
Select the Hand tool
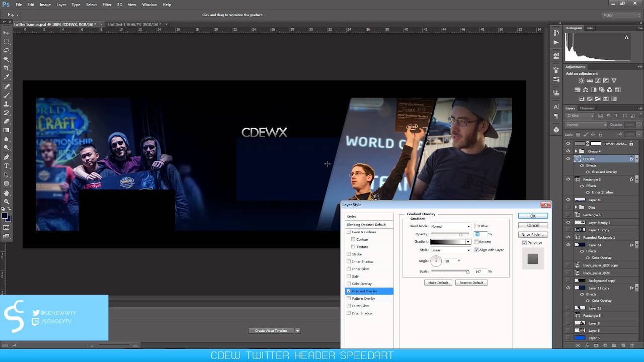point(7,193)
